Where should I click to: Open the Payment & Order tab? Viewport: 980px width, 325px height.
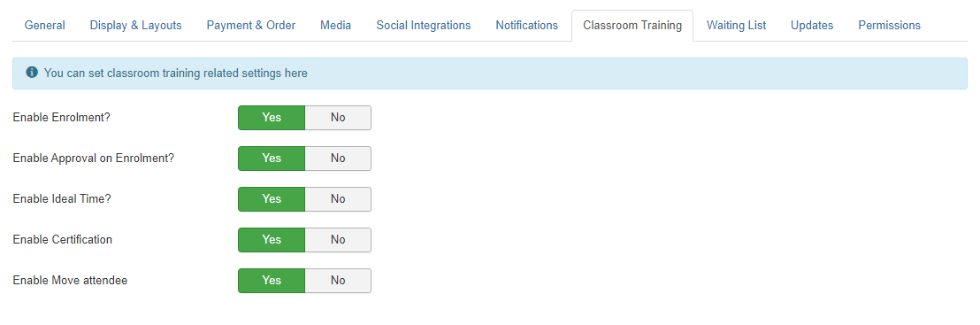click(x=250, y=26)
